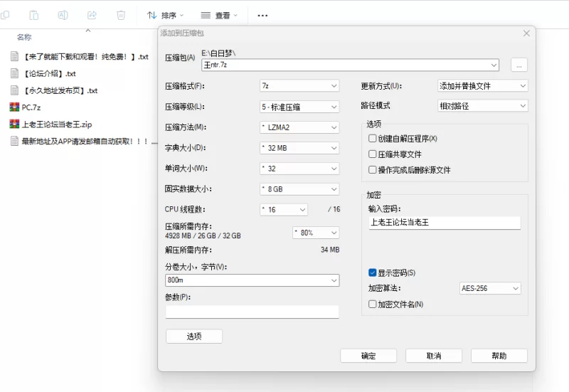Open the 查看 view menu
The width and height of the screenshot is (569, 392).
click(219, 15)
